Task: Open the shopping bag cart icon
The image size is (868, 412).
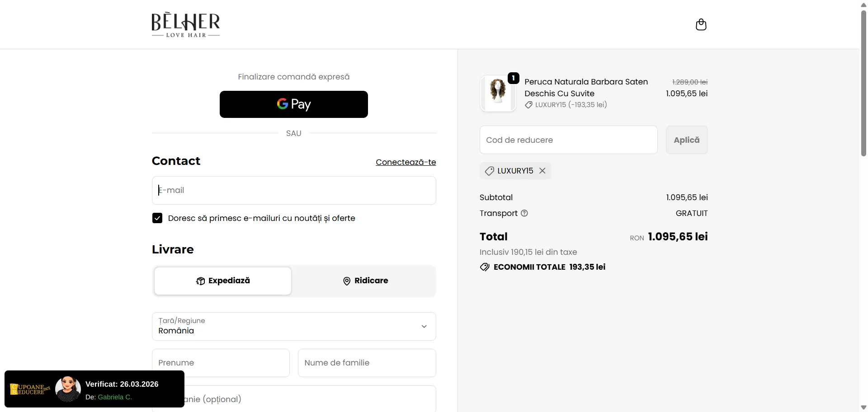Action: 701,24
